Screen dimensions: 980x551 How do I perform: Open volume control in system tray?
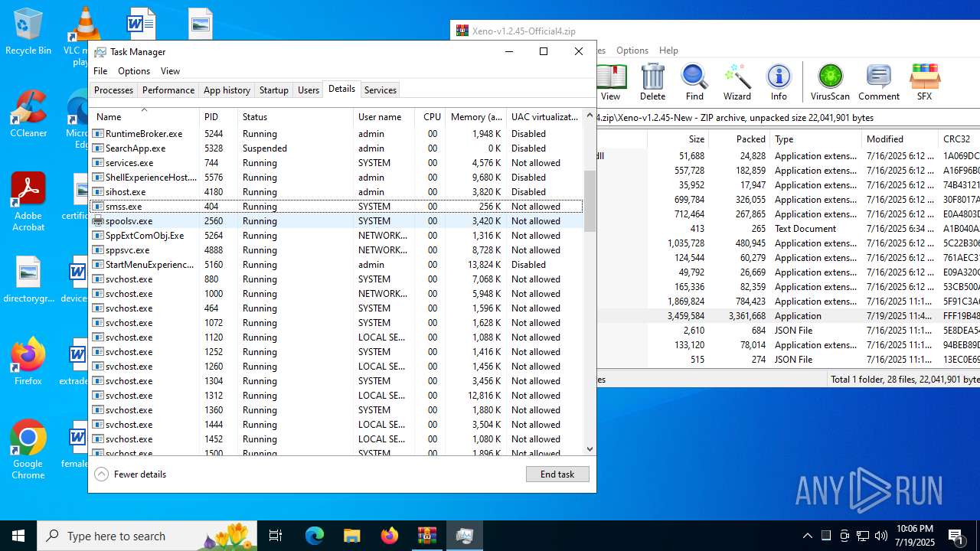click(x=881, y=536)
